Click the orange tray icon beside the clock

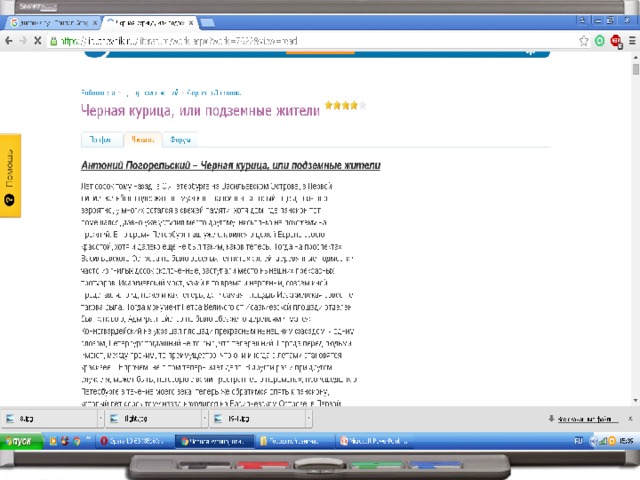[612, 441]
